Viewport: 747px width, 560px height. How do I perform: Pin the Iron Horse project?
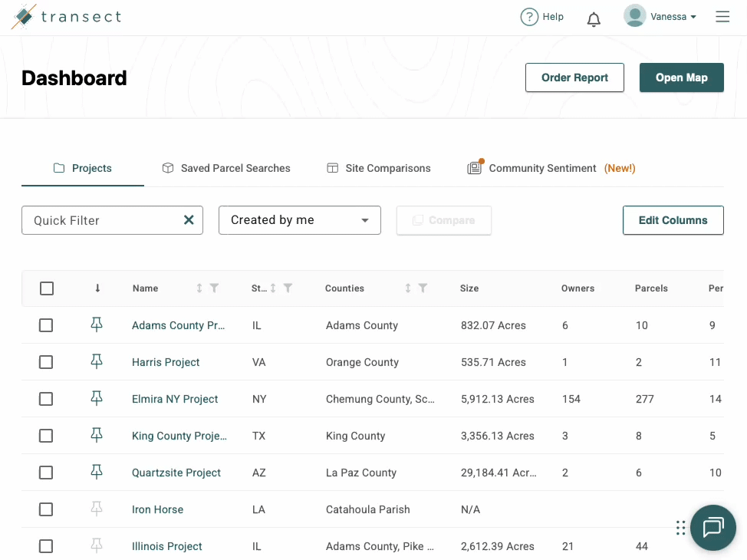point(97,509)
